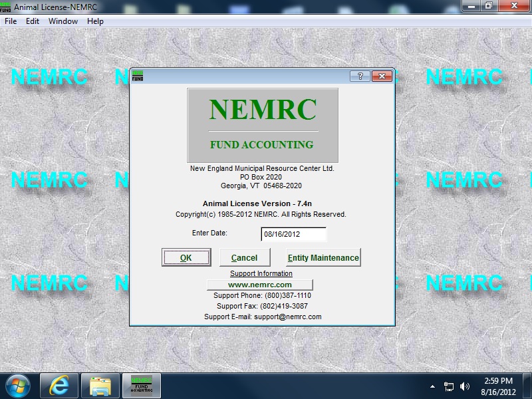Click the Support Fax (802)419-3087 text
The height and width of the screenshot is (399, 532).
point(262,306)
